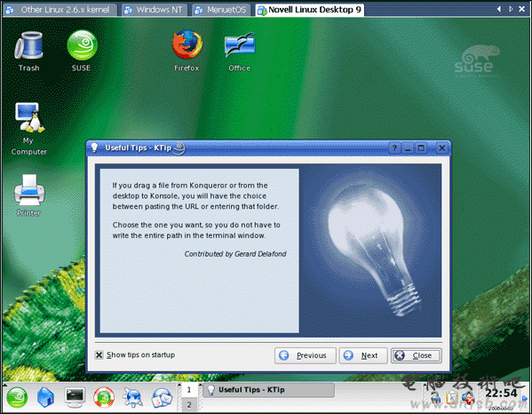Click the Klipper clipboard tray icon
532x414 pixels.
coord(452,398)
